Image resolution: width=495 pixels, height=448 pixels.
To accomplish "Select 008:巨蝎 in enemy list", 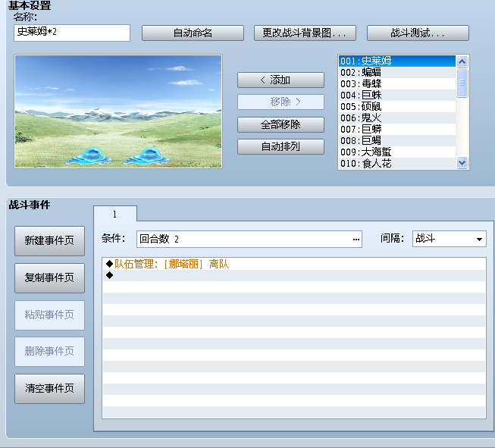I will tap(397, 140).
